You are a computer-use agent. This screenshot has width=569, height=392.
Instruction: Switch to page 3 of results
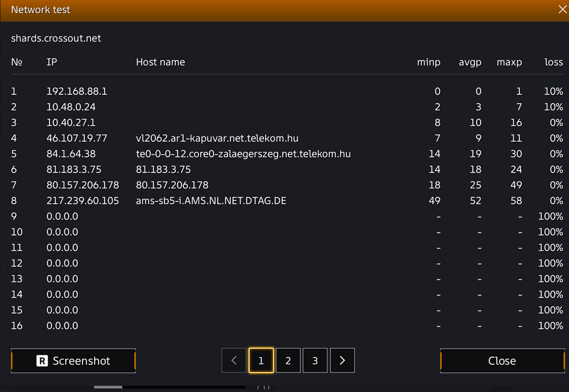[315, 360]
